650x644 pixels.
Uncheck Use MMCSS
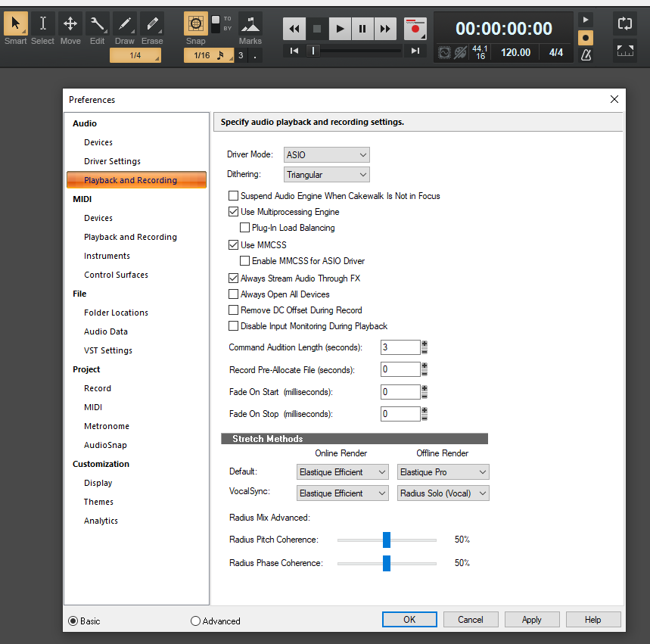click(233, 244)
